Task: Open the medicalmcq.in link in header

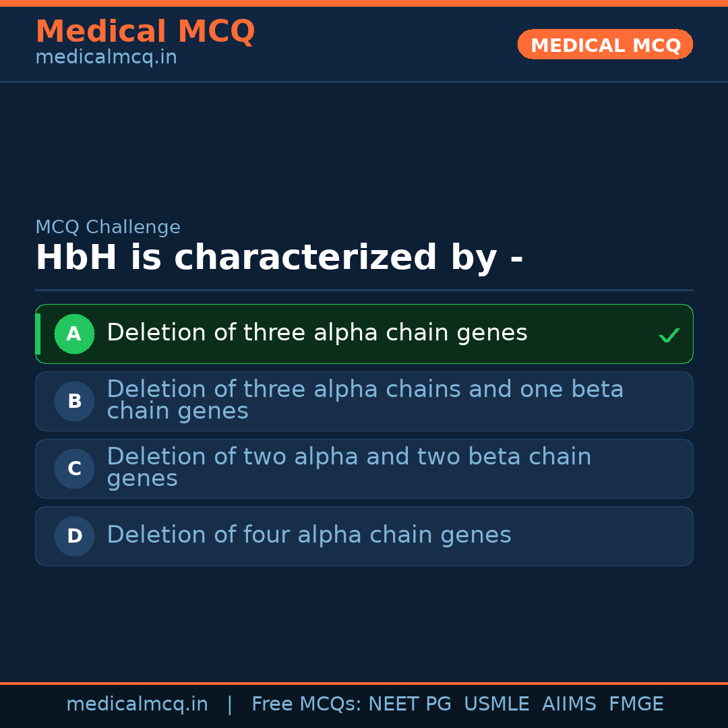Action: [x=106, y=58]
